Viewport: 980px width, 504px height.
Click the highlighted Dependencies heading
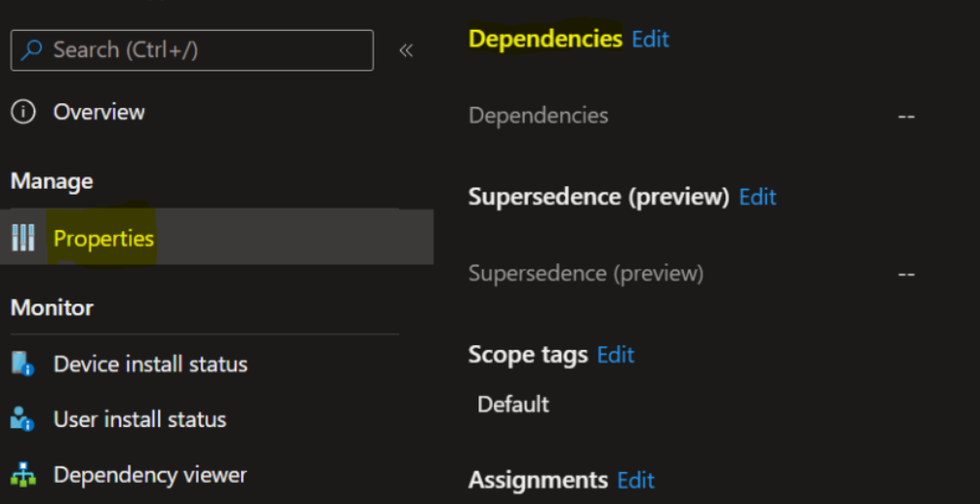pyautogui.click(x=545, y=39)
